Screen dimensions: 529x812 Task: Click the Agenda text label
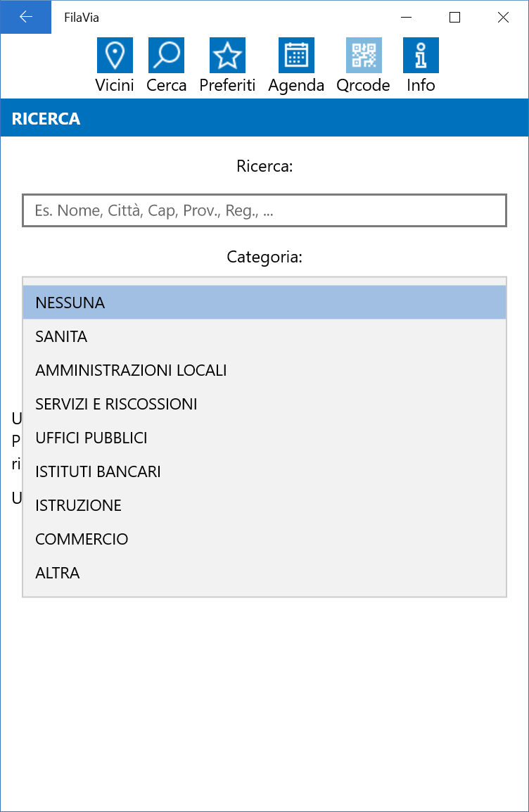click(x=296, y=85)
